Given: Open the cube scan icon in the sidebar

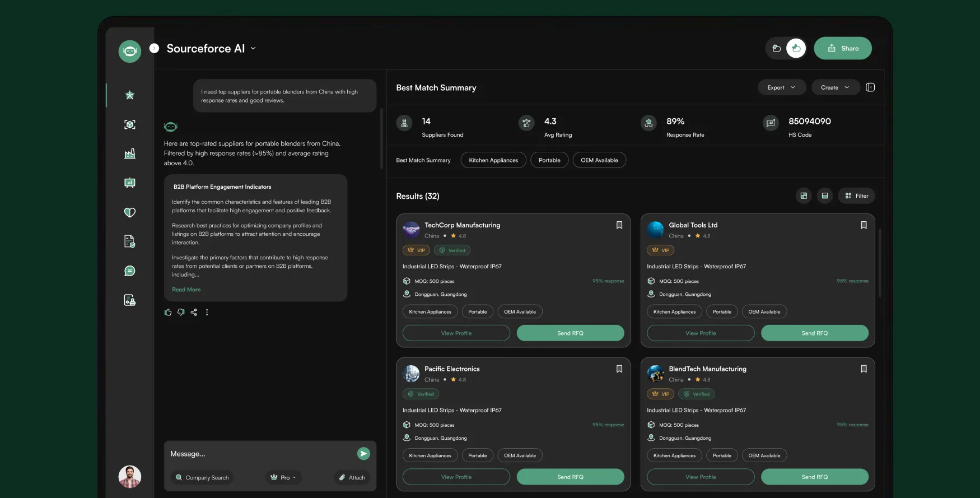Looking at the screenshot, I should click(130, 124).
